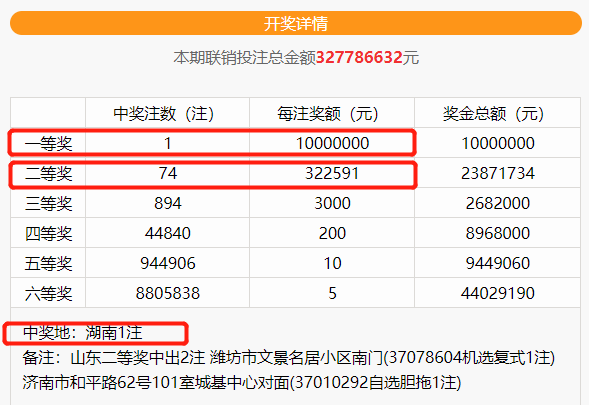Click third prize winner count 894
This screenshot has width=589, height=405.
[168, 204]
